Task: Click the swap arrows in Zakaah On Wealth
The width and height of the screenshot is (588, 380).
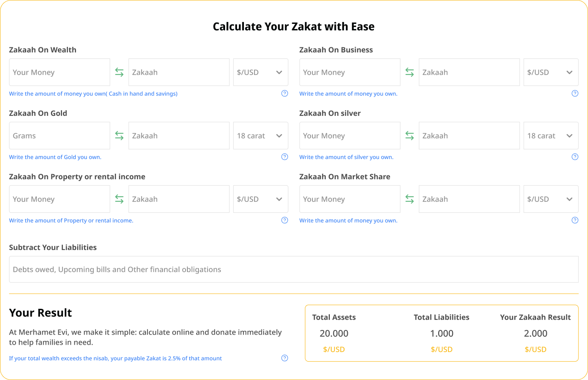Action: (119, 72)
